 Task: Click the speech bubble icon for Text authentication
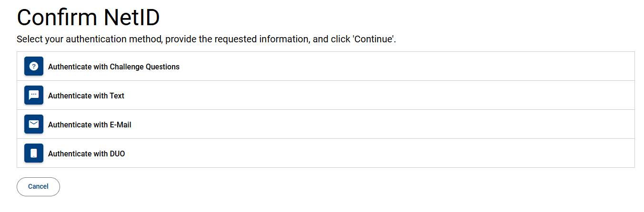point(34,96)
